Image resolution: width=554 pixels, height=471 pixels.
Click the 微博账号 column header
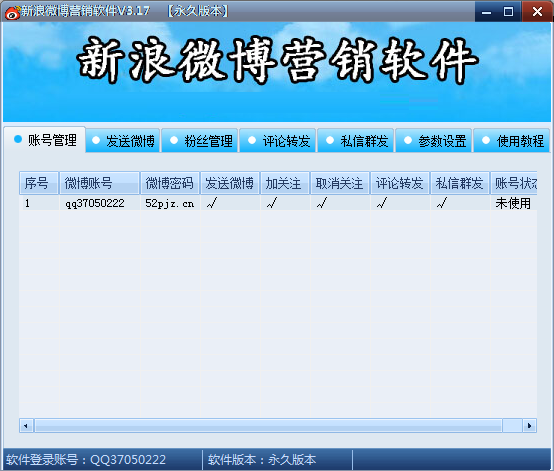tap(100, 183)
